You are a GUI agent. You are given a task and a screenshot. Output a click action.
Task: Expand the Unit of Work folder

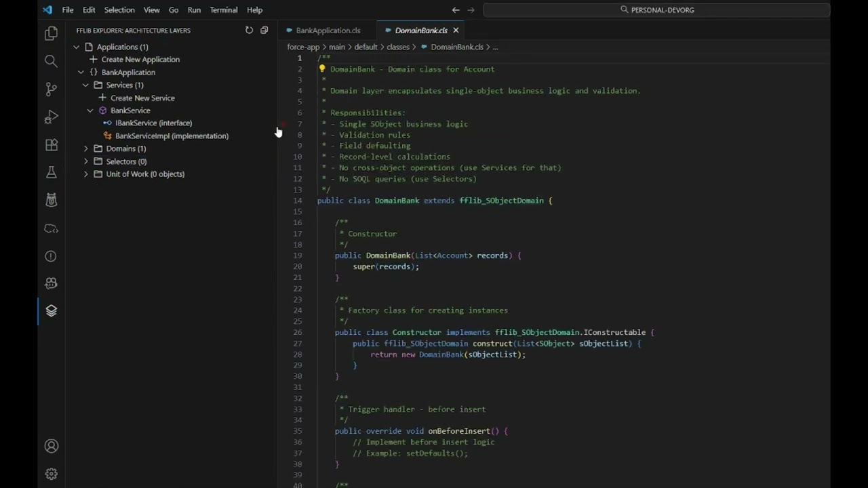point(85,174)
